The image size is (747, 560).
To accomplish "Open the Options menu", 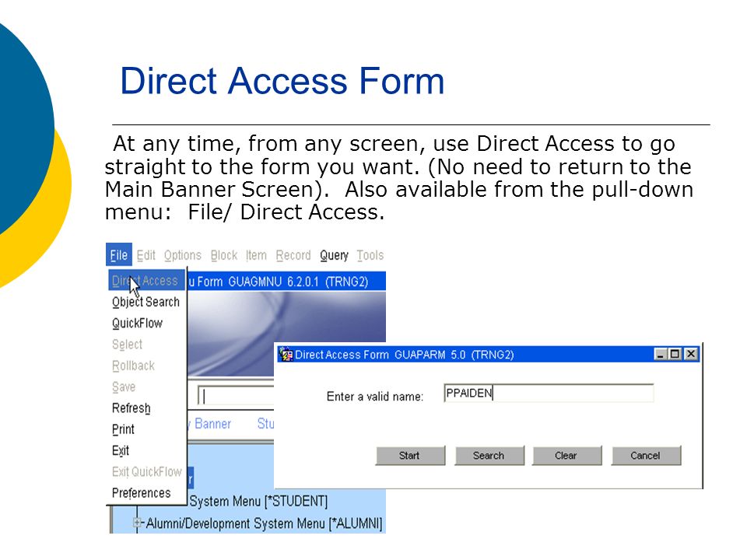I will [182, 255].
